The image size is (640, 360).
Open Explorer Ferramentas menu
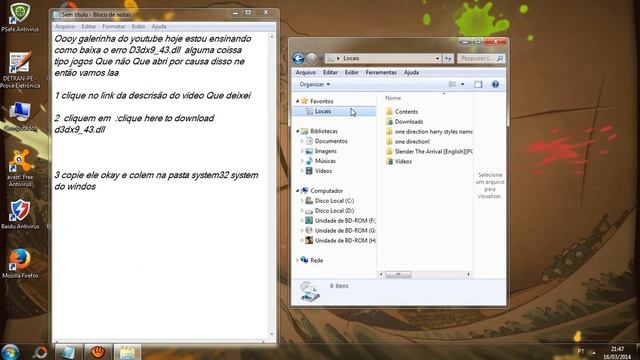(x=381, y=72)
